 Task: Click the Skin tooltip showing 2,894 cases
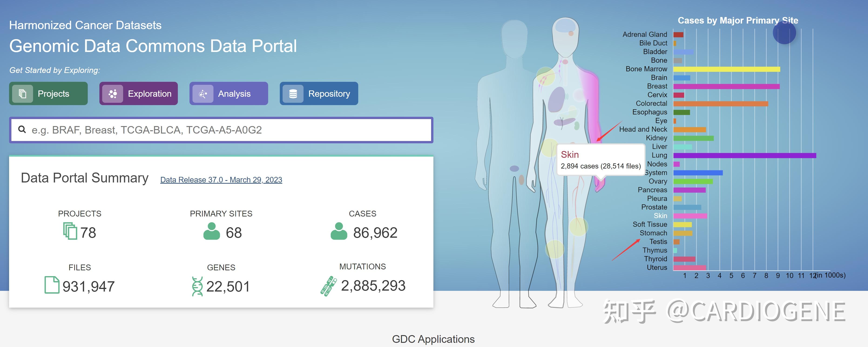coord(601,159)
